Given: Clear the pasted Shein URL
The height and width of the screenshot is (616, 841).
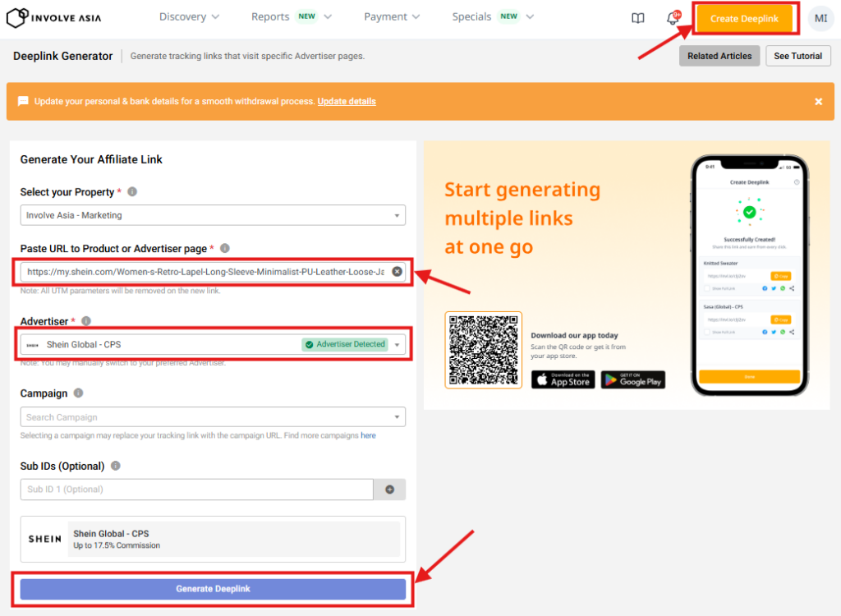Looking at the screenshot, I should point(397,272).
